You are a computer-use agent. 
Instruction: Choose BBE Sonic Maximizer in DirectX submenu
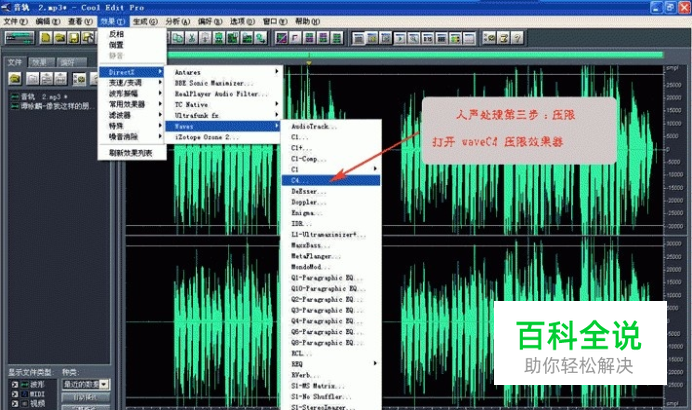pyautogui.click(x=223, y=83)
